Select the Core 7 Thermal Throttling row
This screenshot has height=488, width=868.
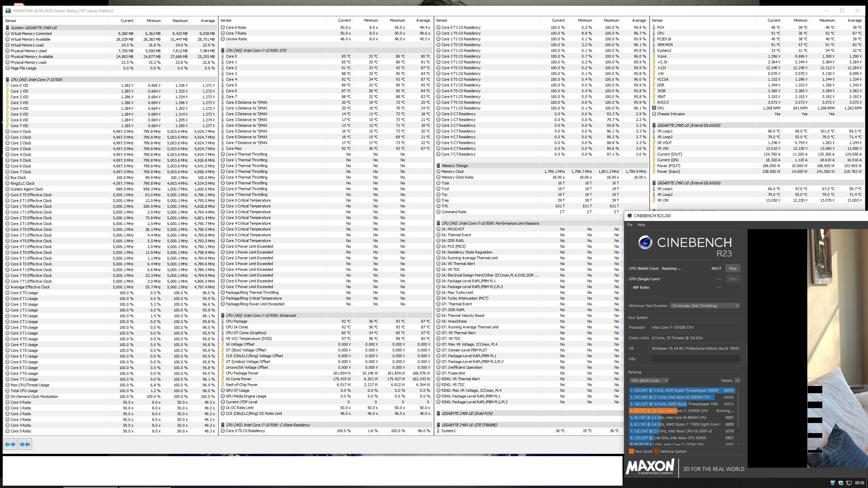tap(326, 195)
